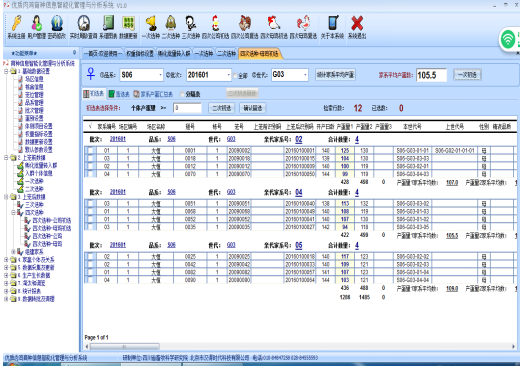Click the 四次公鸡初选 rooster icon
This screenshot has height=369, width=520.
point(216,24)
